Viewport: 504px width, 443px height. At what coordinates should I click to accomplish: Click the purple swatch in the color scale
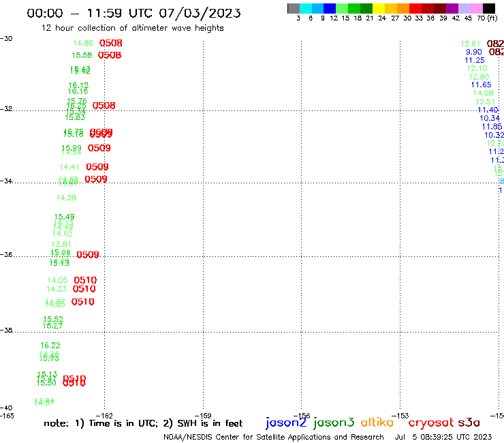pos(452,8)
